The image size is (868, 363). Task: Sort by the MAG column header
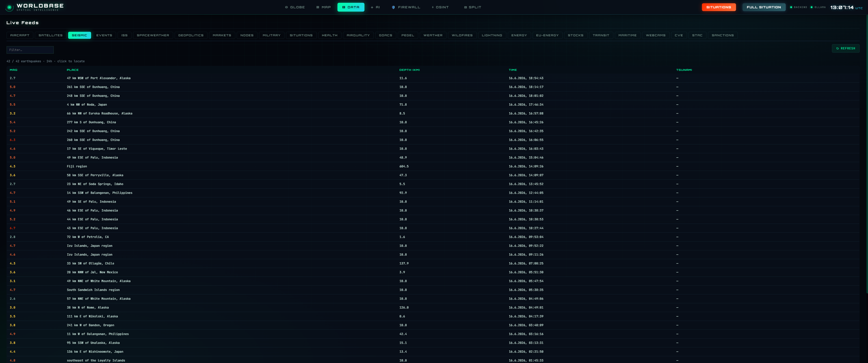coord(14,70)
